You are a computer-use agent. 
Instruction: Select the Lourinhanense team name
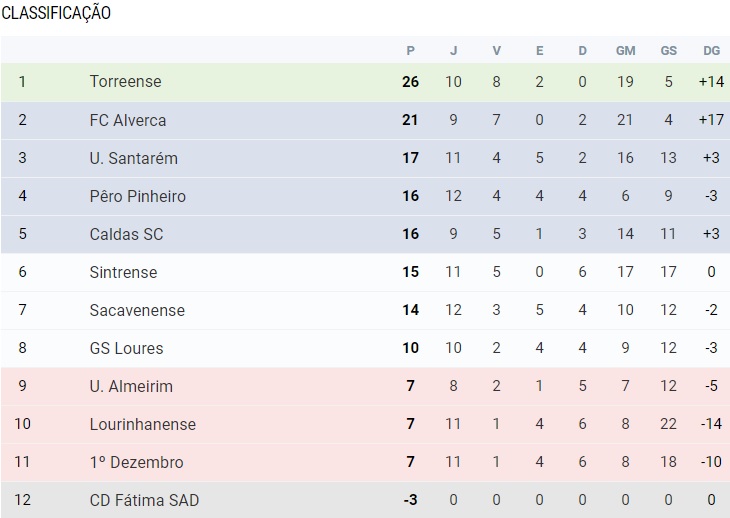[x=142, y=424]
